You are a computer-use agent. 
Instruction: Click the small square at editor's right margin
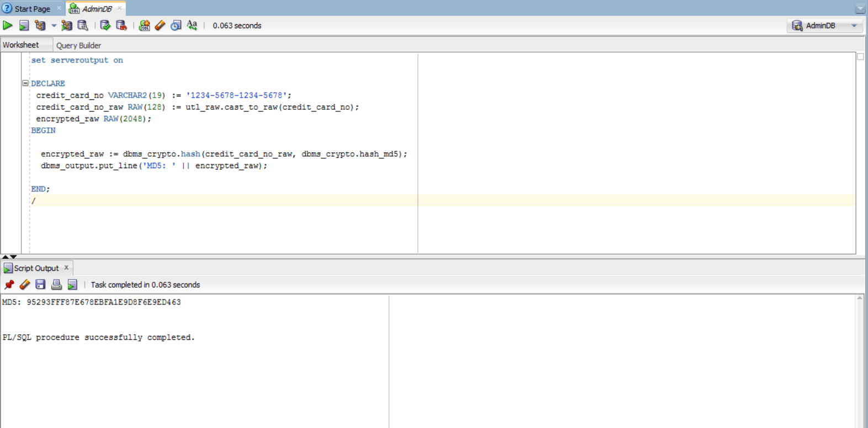click(860, 57)
